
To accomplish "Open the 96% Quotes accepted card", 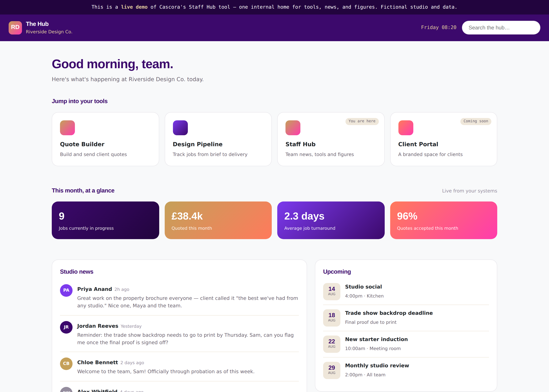I will pyautogui.click(x=444, y=220).
